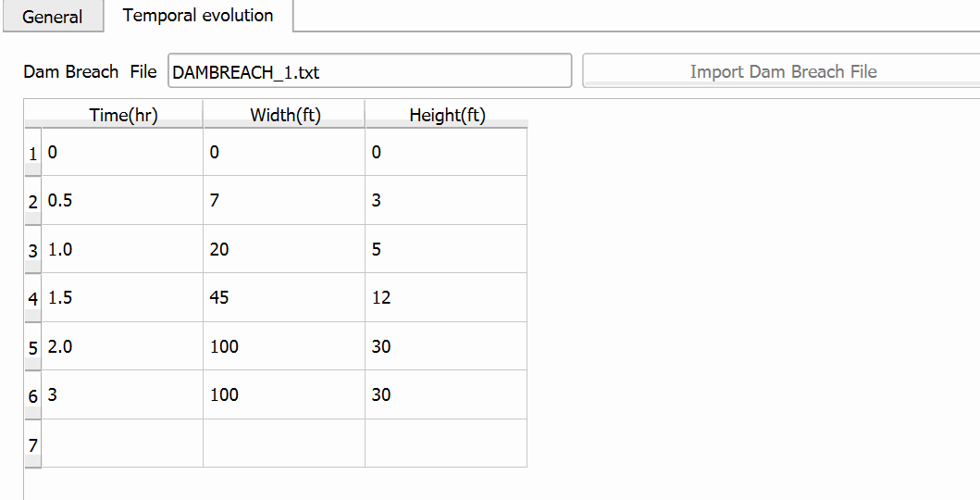Select the Temporal evolution tab

[198, 16]
